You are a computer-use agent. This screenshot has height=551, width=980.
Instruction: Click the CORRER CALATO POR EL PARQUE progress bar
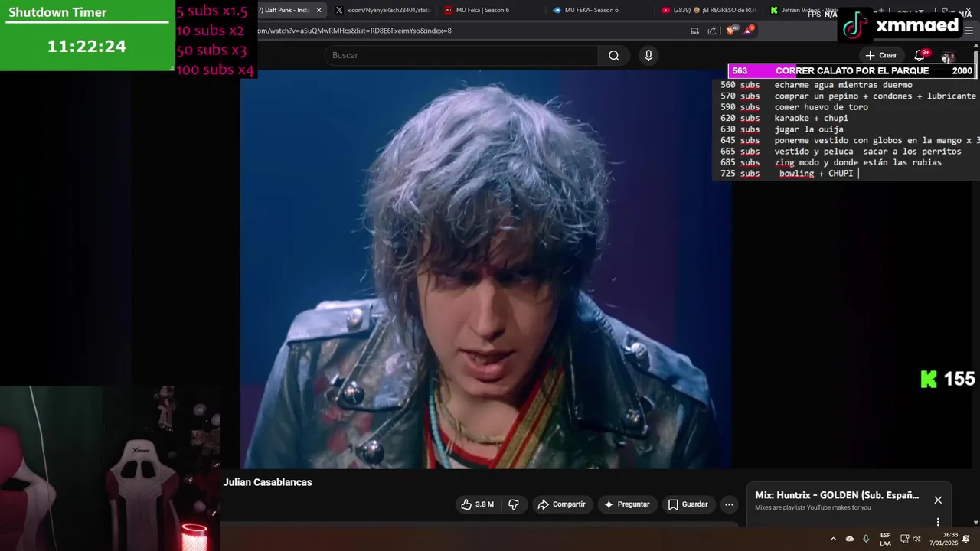(851, 70)
